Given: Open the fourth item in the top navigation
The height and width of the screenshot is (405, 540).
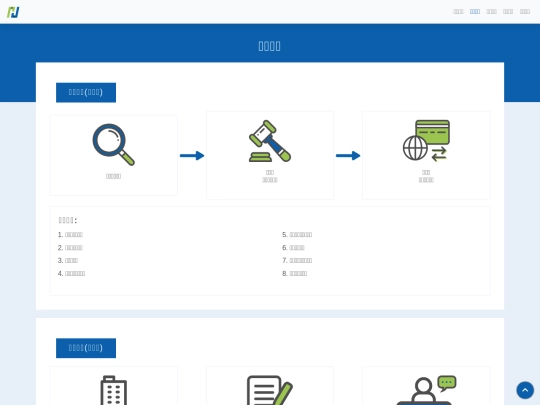Looking at the screenshot, I should [x=508, y=12].
